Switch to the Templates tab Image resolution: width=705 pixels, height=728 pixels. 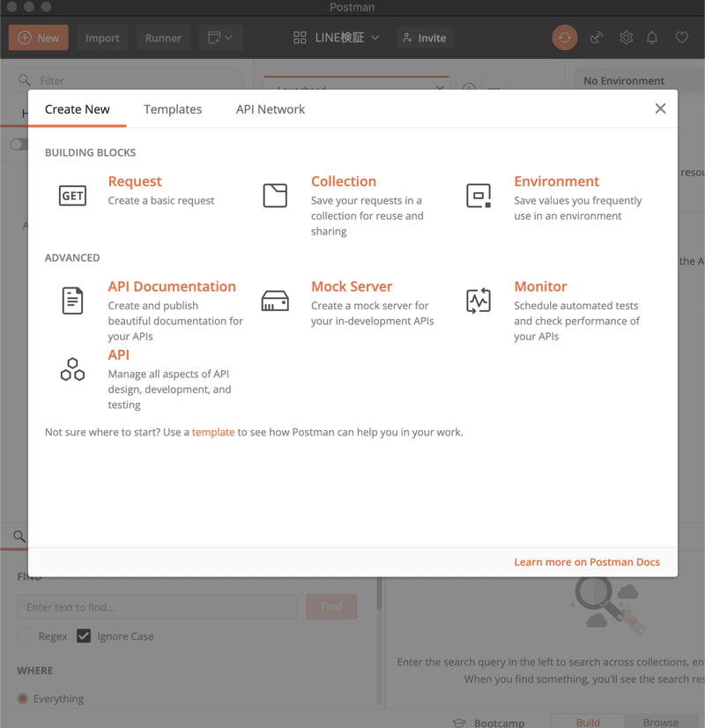point(173,109)
